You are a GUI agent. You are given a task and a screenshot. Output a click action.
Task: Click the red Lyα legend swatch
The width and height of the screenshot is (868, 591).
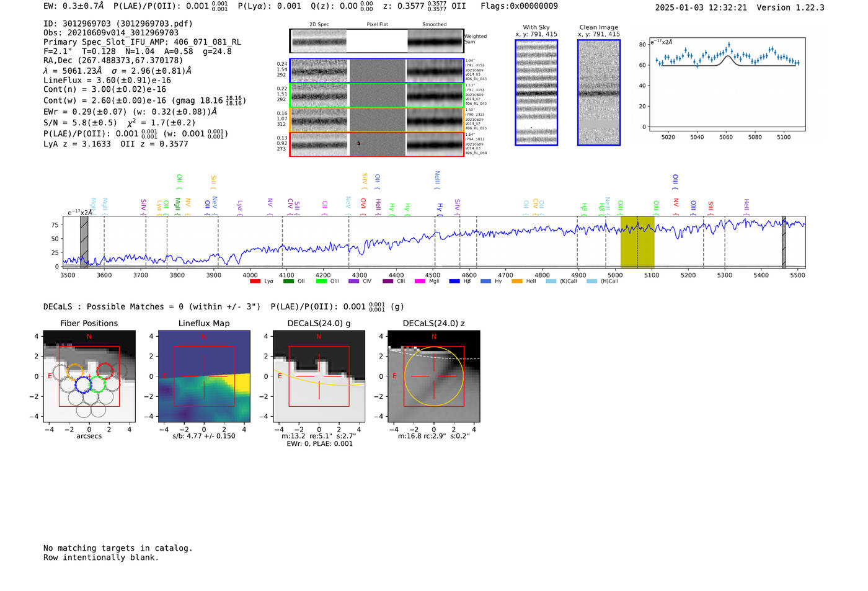[x=255, y=282]
